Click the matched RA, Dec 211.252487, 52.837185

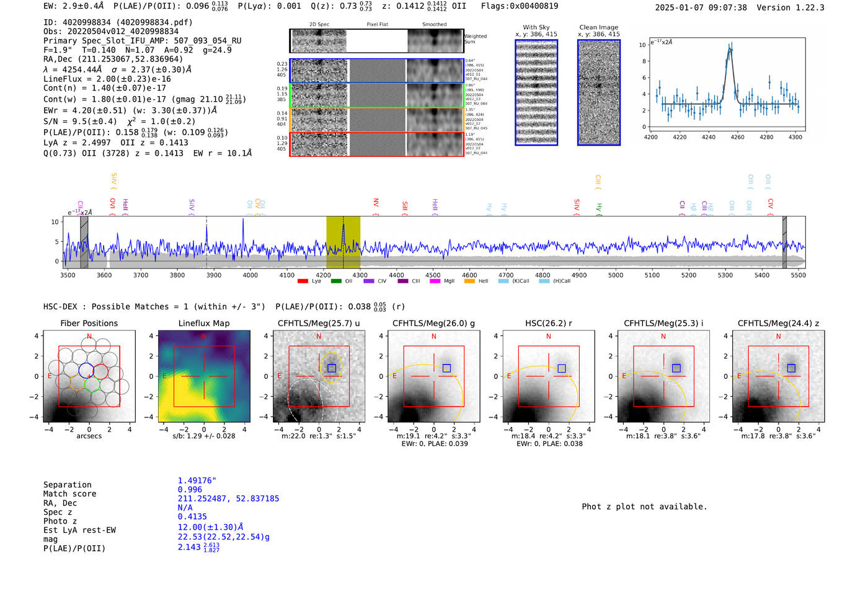click(x=229, y=499)
